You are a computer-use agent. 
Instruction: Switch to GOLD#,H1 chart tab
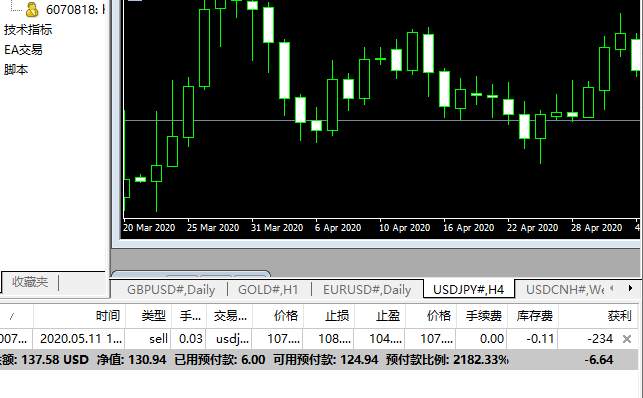(x=268, y=289)
